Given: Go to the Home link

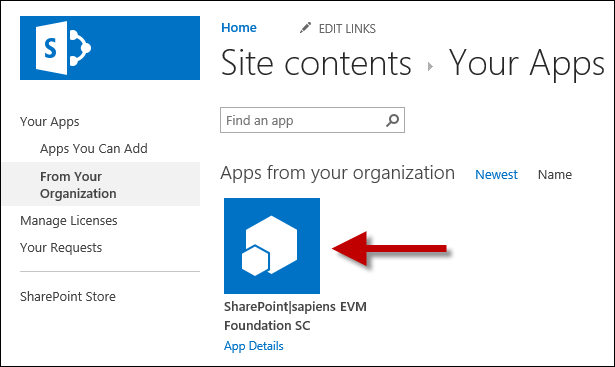Looking at the screenshot, I should click(239, 28).
